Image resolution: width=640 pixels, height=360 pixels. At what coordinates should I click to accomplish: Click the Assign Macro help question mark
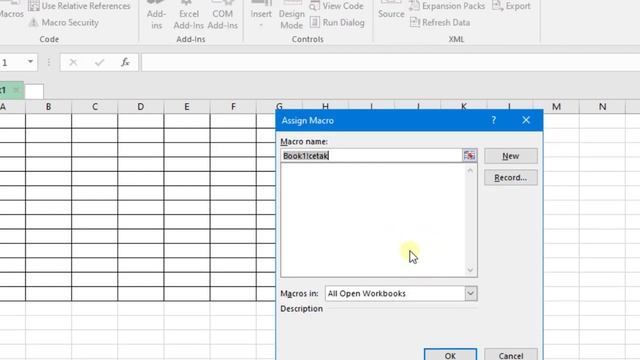click(x=493, y=120)
